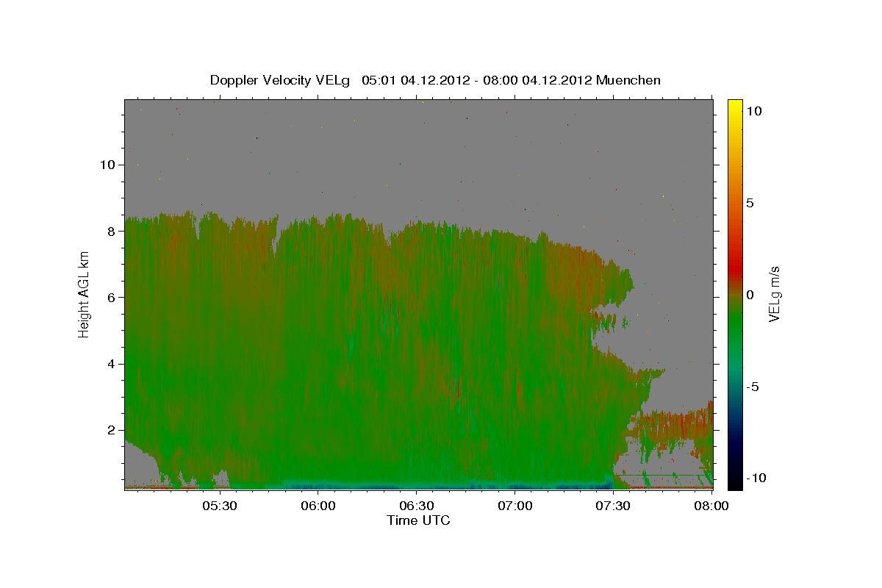882x588 pixels.
Task: Click the VELg m/s colorbar title
Action: click(x=775, y=294)
